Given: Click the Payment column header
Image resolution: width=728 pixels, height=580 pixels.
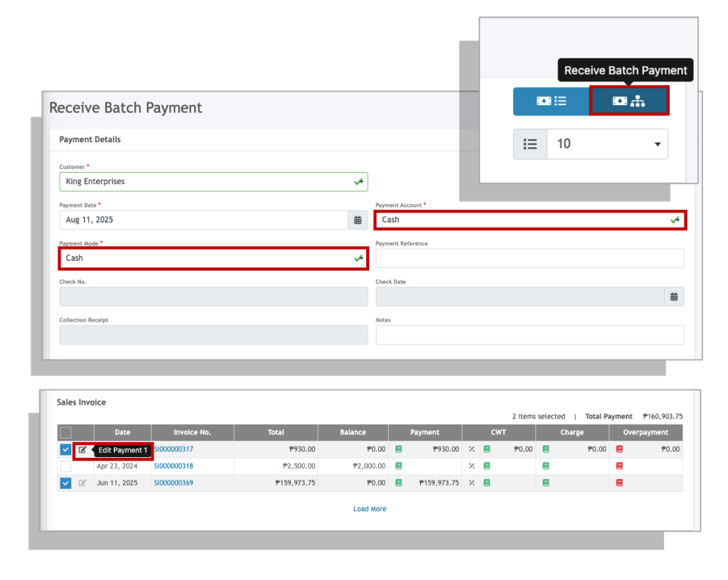Looking at the screenshot, I should [x=425, y=432].
